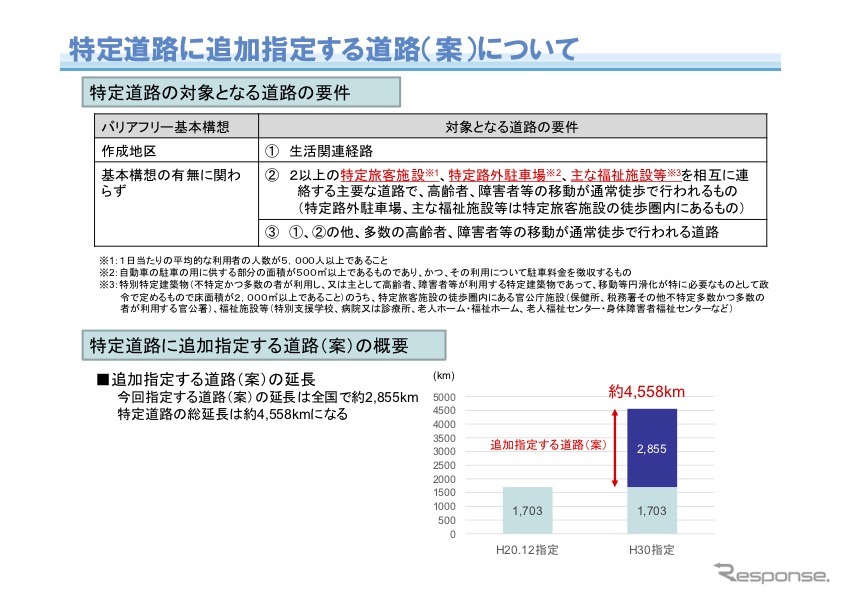841x595 pixels.
Task: Click red chart annotation 追加指定する道路(案)
Action: (548, 445)
